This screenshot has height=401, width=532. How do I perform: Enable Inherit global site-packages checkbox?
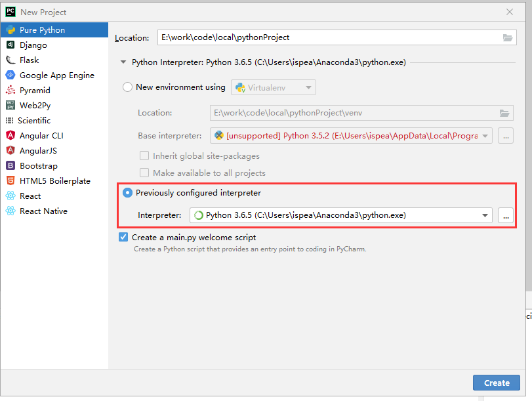(x=144, y=156)
